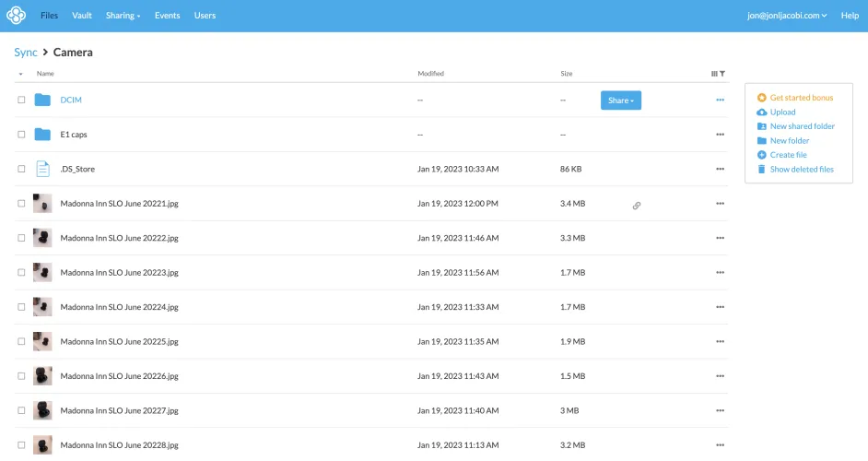Open thumbnail of Madonna Inn SLO June 20225.jpg

click(42, 341)
